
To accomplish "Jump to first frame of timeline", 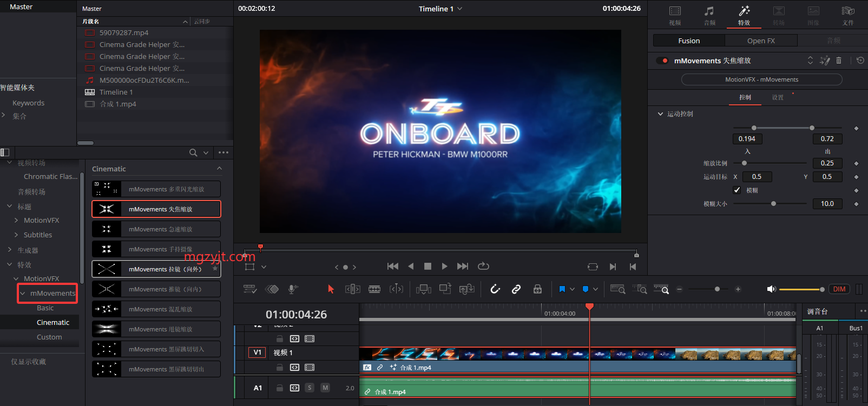I will (x=393, y=267).
